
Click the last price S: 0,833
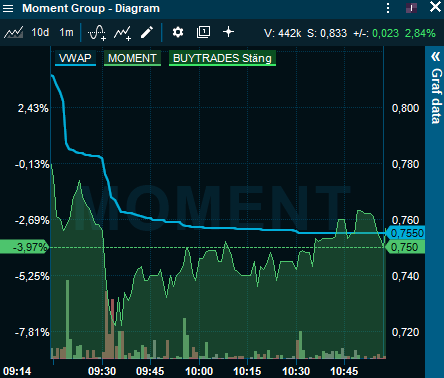(x=327, y=33)
